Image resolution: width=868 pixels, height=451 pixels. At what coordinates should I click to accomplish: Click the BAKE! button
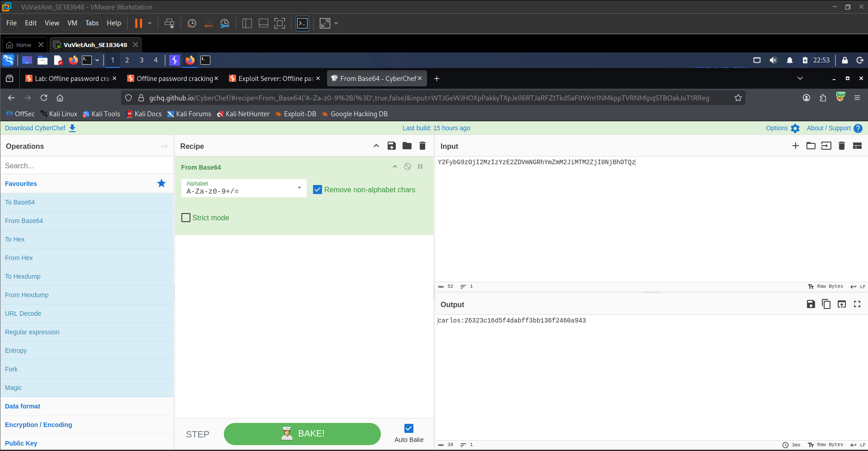[302, 434]
